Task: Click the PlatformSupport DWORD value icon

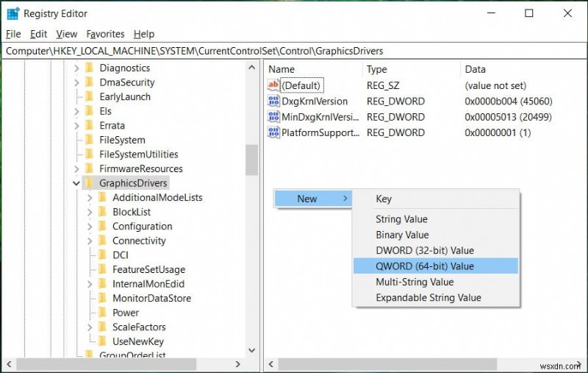Action: (273, 133)
